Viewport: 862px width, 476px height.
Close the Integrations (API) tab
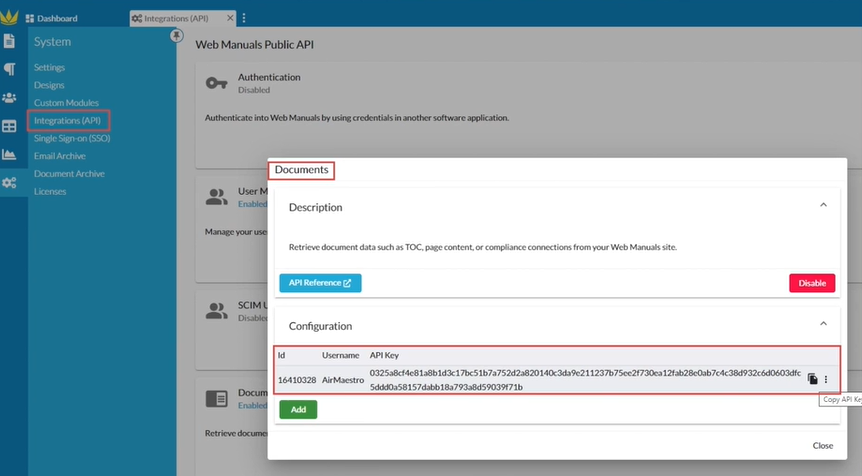pos(230,18)
